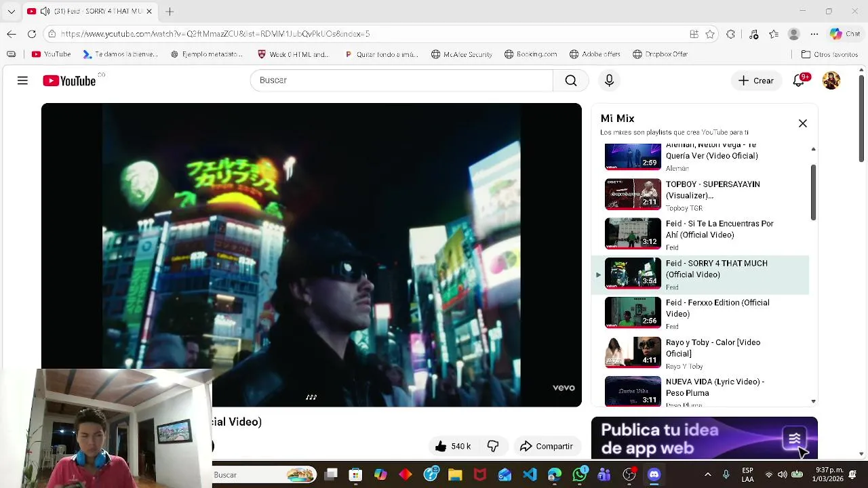Open the Adobe offers bookmark

(x=595, y=54)
